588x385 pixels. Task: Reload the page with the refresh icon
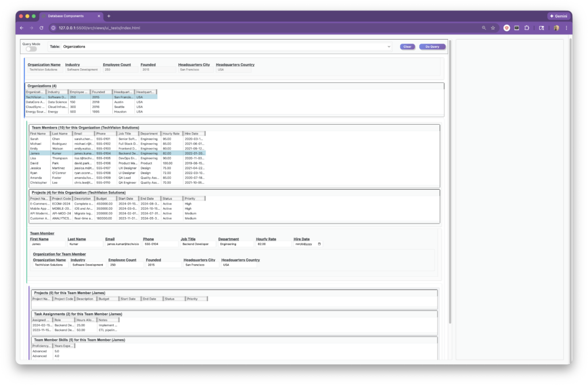click(41, 28)
